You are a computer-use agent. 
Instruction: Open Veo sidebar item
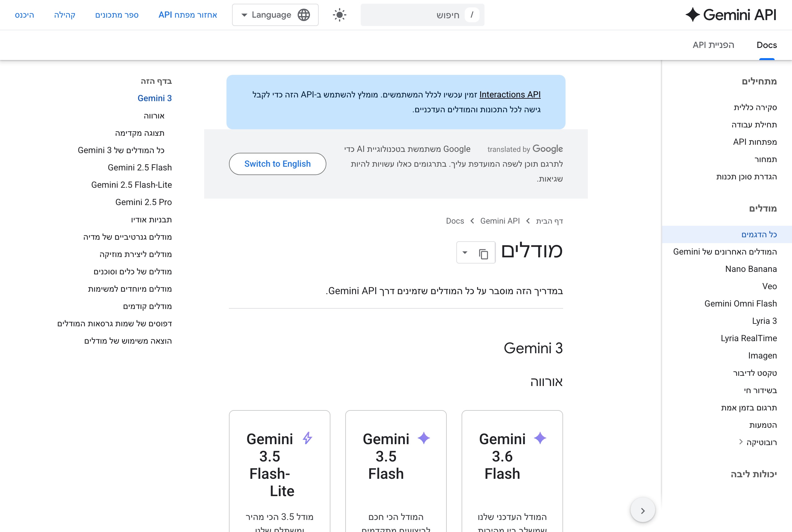coord(769,286)
